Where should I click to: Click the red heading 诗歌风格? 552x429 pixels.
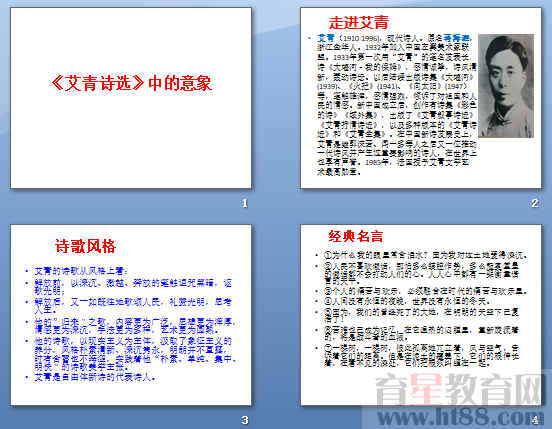click(x=86, y=246)
